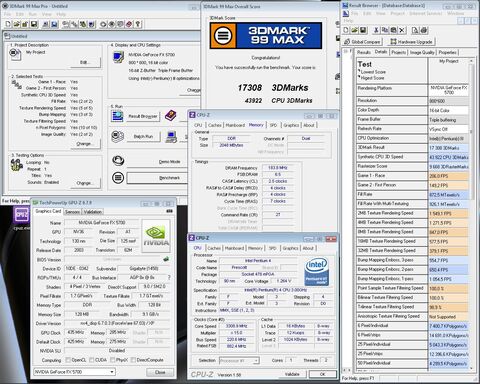Screen dimensions: 480x384
Task: Click the Batch Run button
Action: pos(143,136)
